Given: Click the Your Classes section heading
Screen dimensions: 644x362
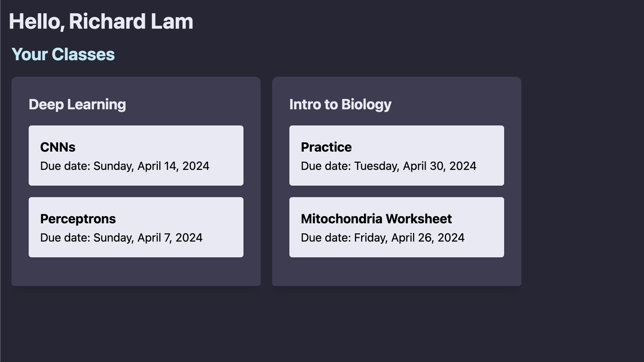Looking at the screenshot, I should (63, 54).
